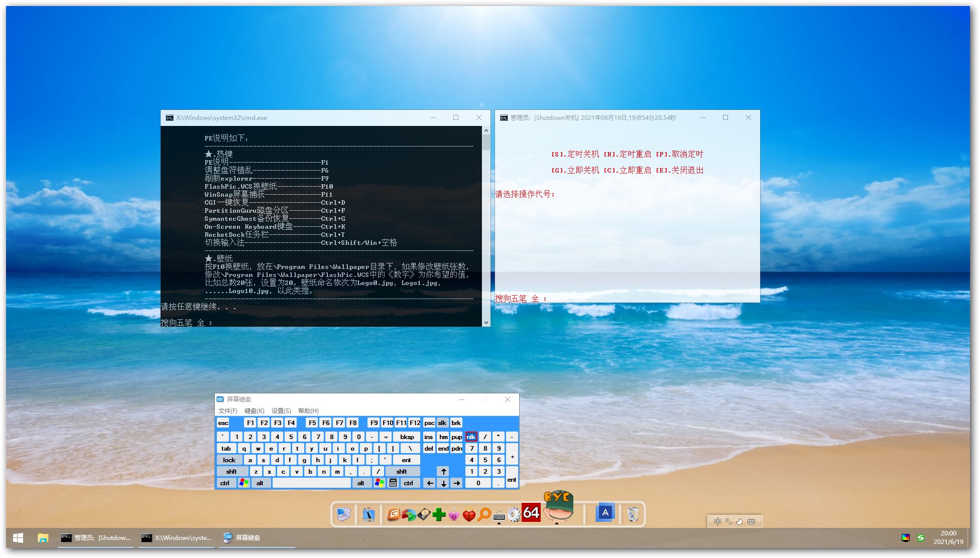The height and width of the screenshot is (558, 980).
Task: Toggle the shft key beside z
Action: tap(232, 471)
